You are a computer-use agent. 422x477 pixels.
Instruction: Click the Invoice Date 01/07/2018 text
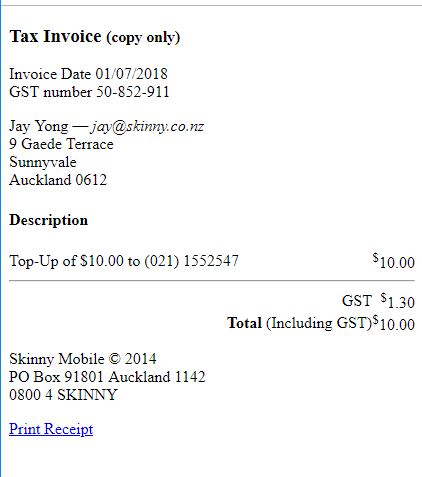coord(88,74)
